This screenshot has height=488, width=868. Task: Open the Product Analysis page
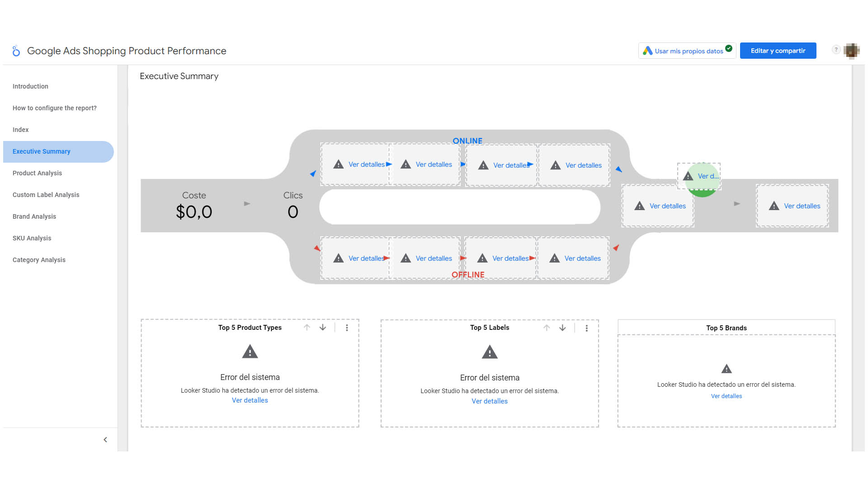(37, 173)
